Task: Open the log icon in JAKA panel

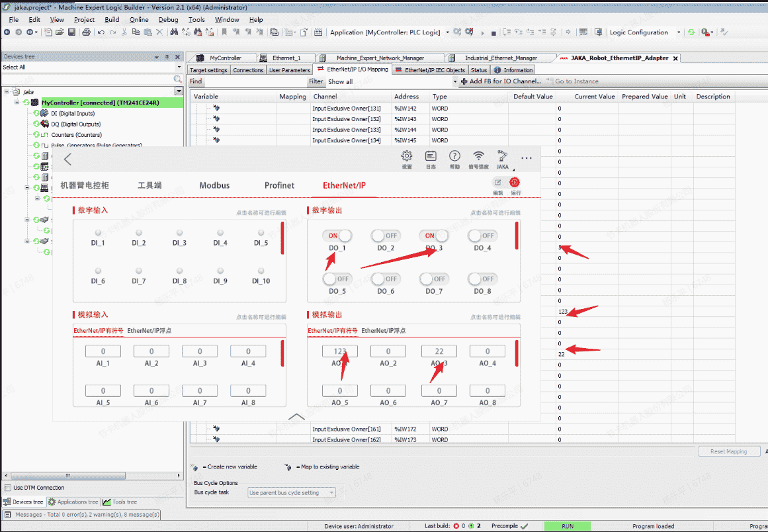Action: 431,156
